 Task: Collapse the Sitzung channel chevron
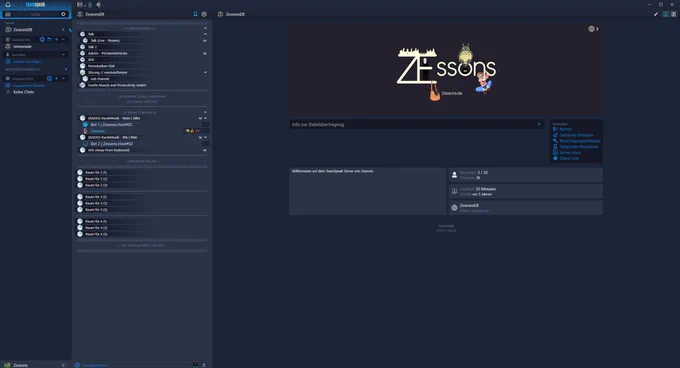pos(205,72)
